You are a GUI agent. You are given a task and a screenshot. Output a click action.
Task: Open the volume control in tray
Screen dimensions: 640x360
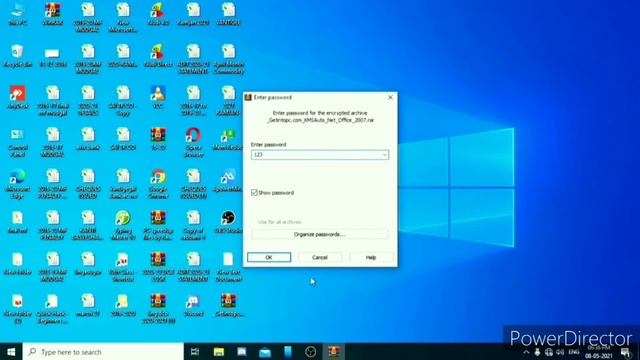point(560,352)
